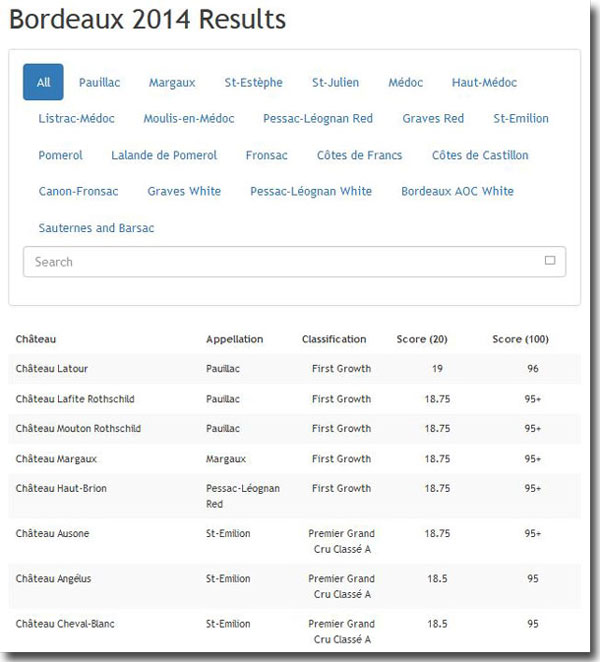The width and height of the screenshot is (600, 662).
Task: Choose the St-Julien filter
Action: 335,82
